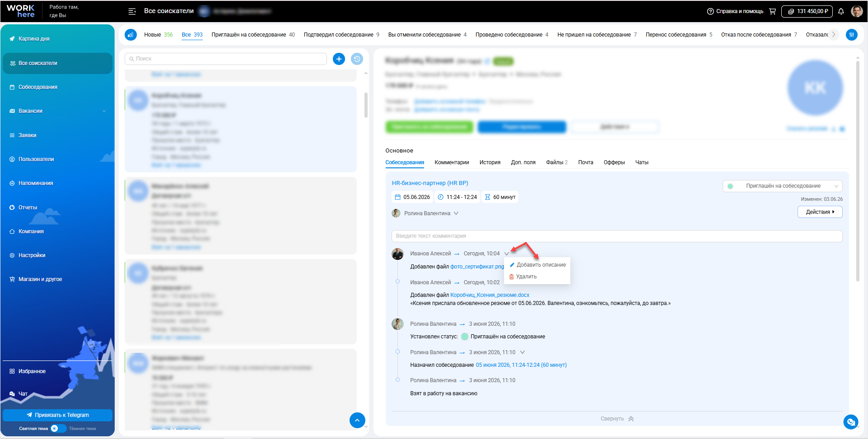
Task: Click the 05.06.2026 date chip
Action: pyautogui.click(x=412, y=197)
